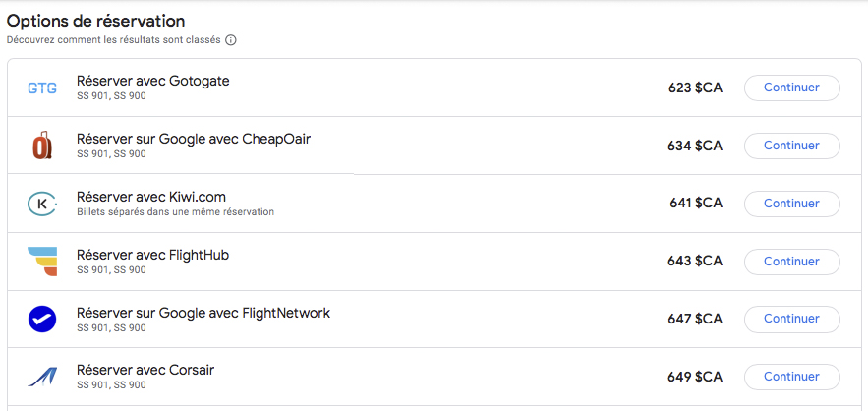Screen dimensions: 868x411
Task: Click the Kiwi.com circular logo
Action: [x=42, y=204]
